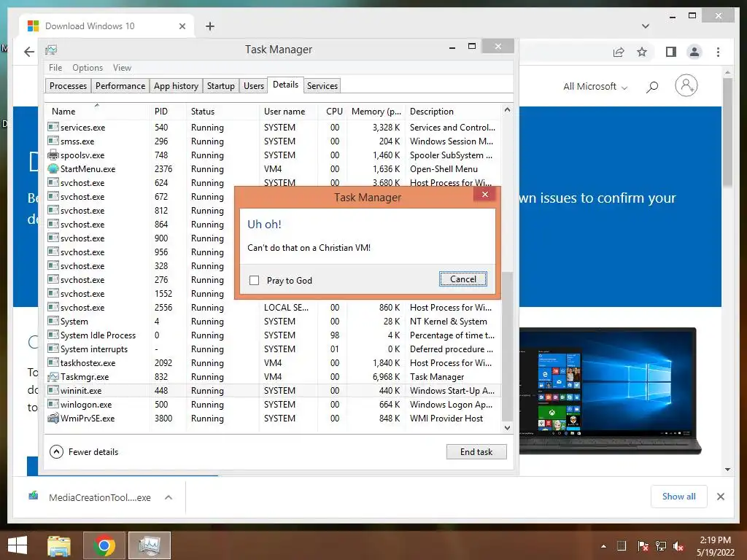This screenshot has width=747, height=560.
Task: Show hidden tray icons arrow
Action: (x=603, y=546)
